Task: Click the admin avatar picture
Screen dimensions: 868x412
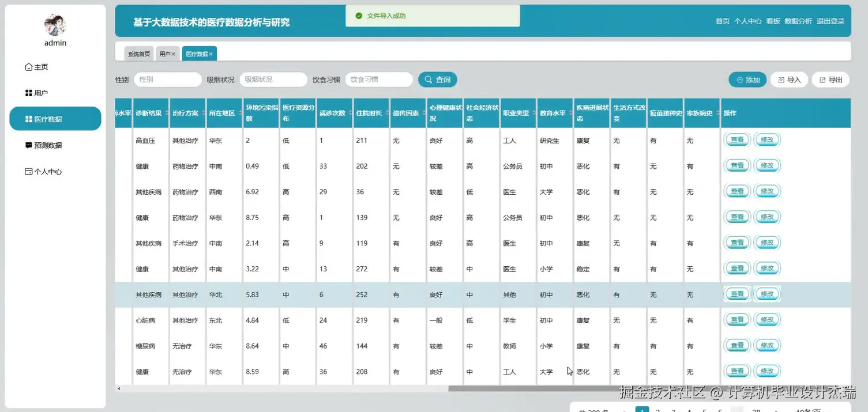Action: [x=55, y=25]
